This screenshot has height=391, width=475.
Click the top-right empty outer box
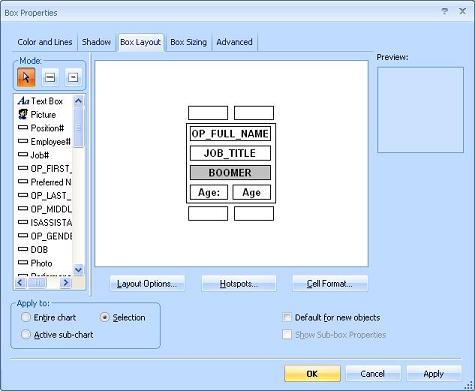click(254, 113)
